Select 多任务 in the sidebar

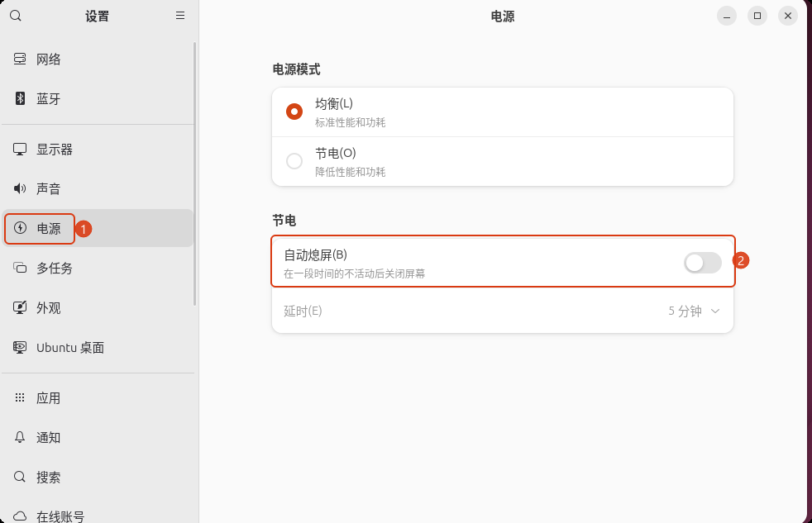coord(98,268)
